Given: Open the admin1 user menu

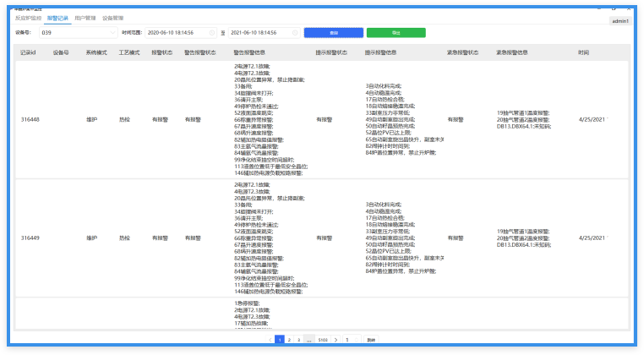Looking at the screenshot, I should pos(619,20).
